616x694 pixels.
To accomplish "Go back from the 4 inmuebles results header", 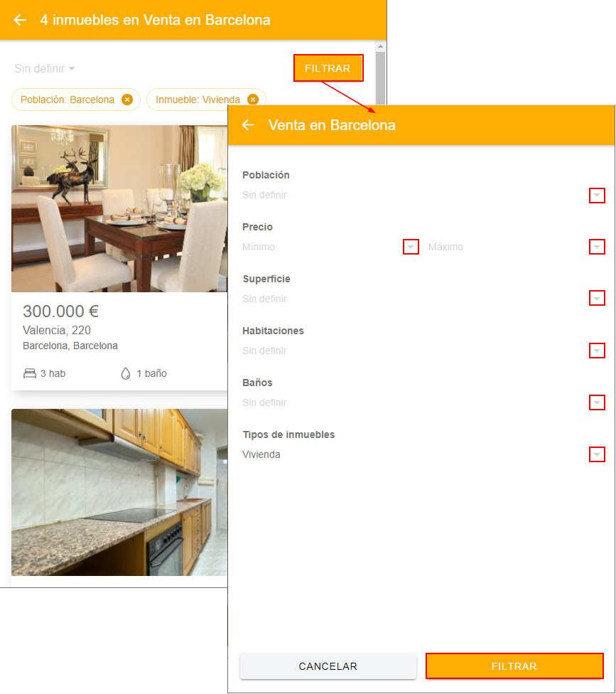I will [20, 20].
